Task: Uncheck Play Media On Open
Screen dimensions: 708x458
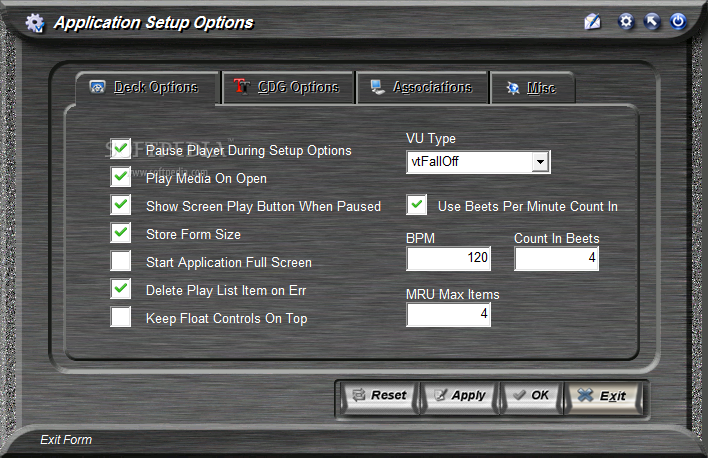Action: pos(121,177)
